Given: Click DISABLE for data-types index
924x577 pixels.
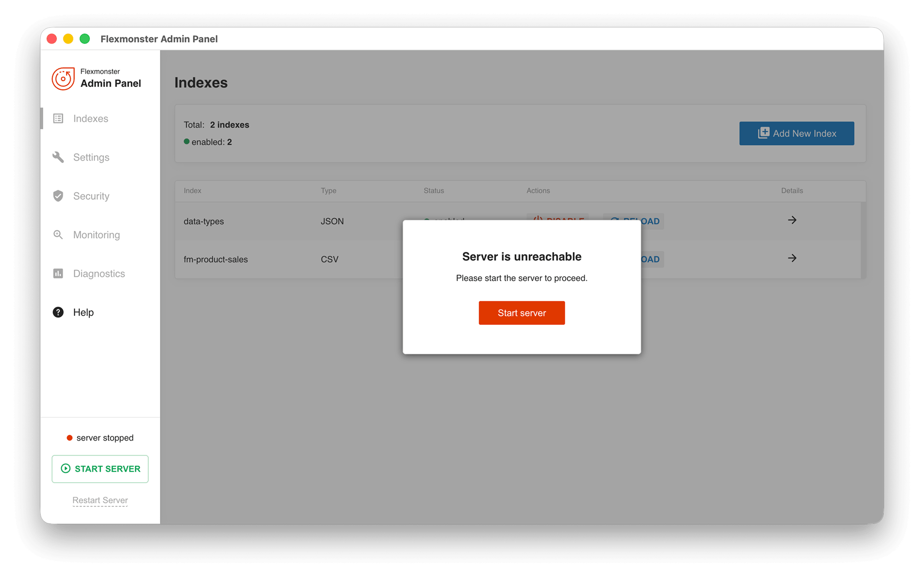Looking at the screenshot, I should [557, 217].
